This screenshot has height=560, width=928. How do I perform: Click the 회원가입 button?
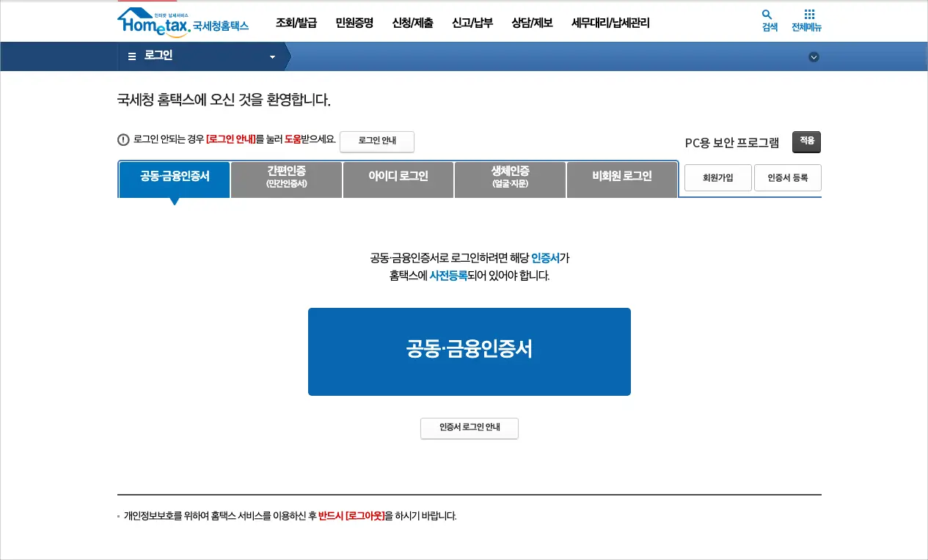pyautogui.click(x=717, y=177)
